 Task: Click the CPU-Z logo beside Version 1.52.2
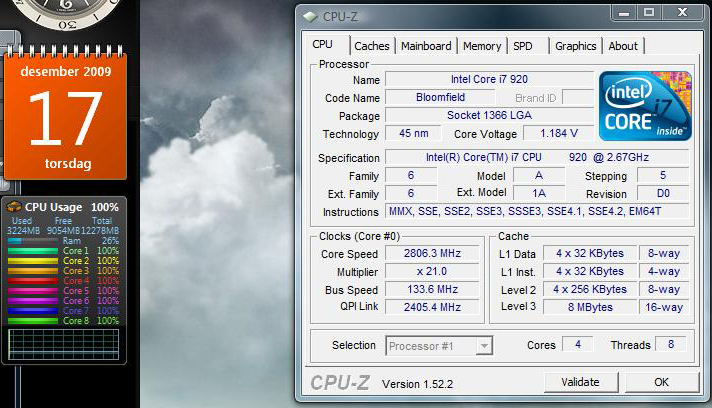(x=340, y=383)
